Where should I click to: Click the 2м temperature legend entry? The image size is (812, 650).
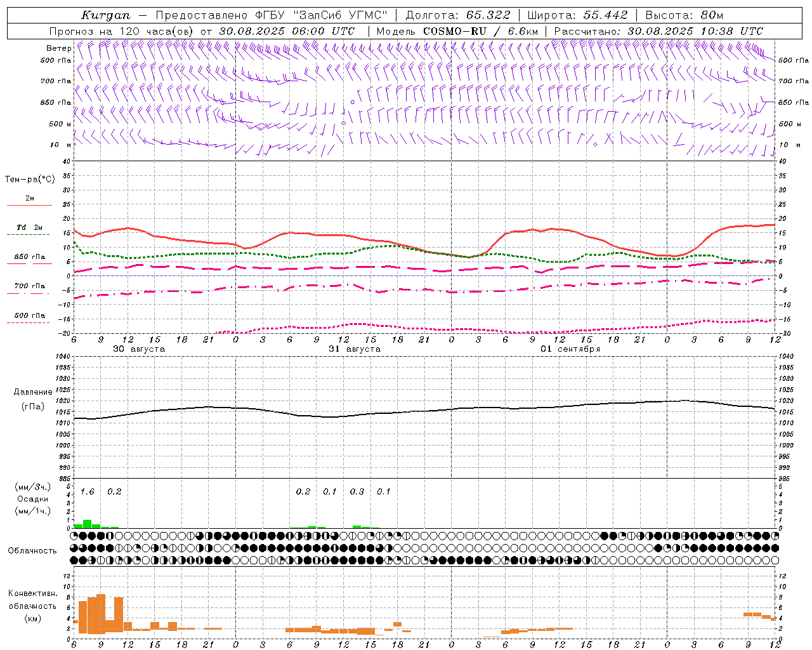[30, 198]
